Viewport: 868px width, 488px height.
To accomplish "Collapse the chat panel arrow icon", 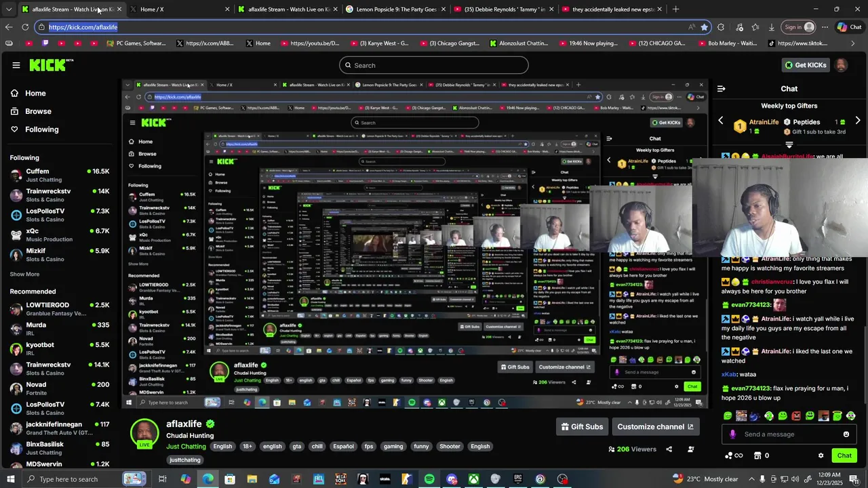I will coord(721,89).
